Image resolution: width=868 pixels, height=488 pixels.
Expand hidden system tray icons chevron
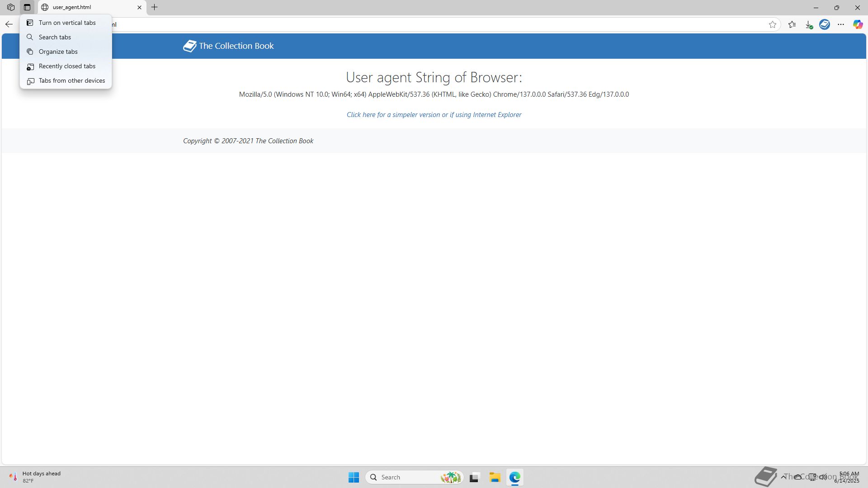[x=783, y=477]
